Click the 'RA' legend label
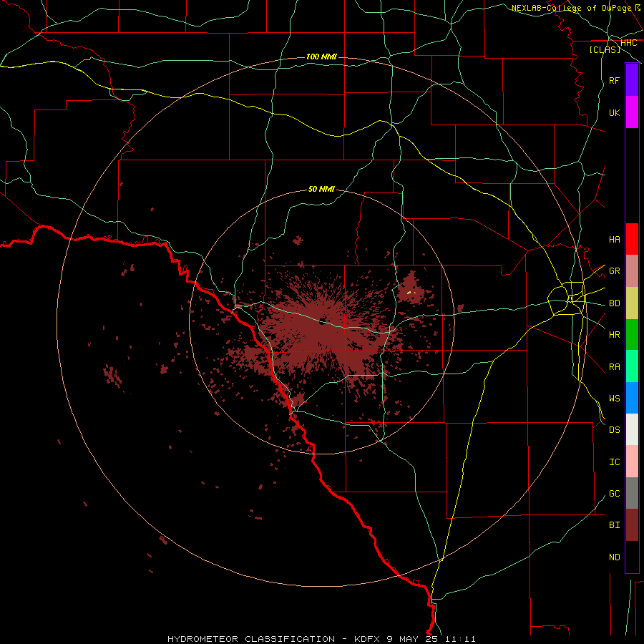The height and width of the screenshot is (644, 644). point(615,367)
